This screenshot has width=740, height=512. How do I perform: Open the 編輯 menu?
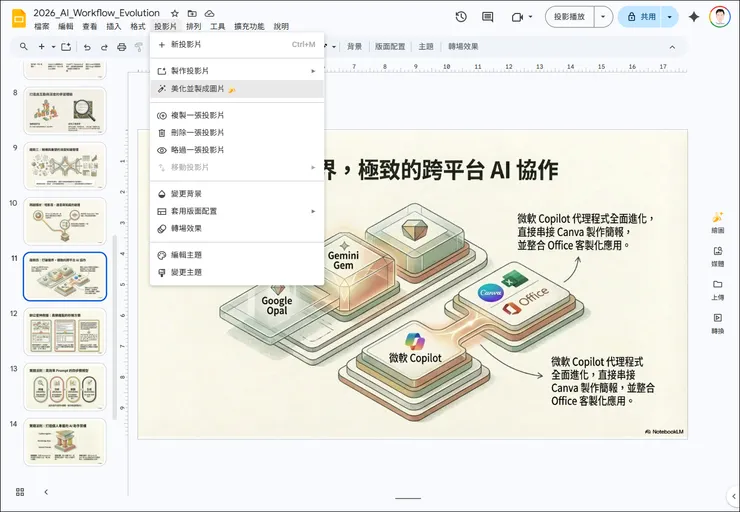pyautogui.click(x=66, y=26)
